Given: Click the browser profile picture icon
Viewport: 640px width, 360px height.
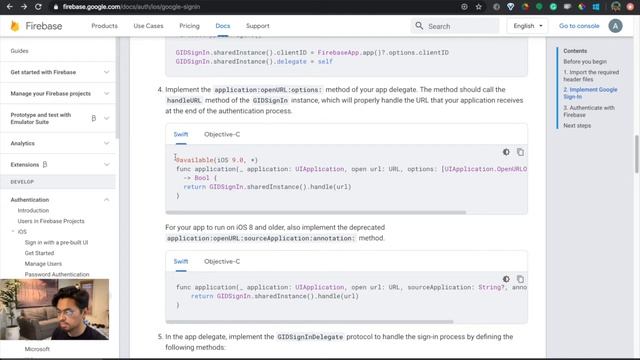Looking at the screenshot, I should 616,7.
